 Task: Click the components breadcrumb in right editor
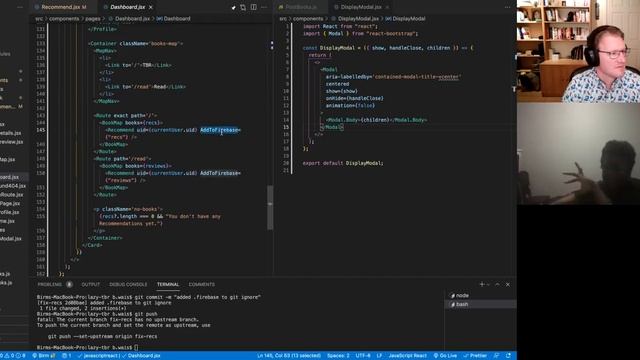[308, 19]
